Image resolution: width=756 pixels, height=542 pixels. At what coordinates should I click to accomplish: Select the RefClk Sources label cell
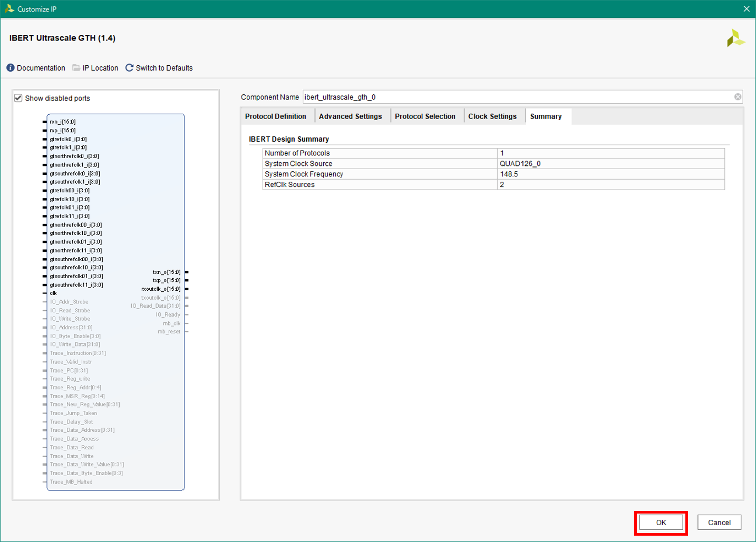pos(380,185)
